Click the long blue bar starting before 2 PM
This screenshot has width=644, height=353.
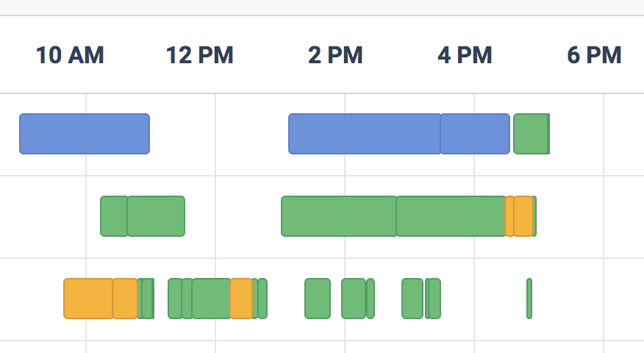pos(365,134)
